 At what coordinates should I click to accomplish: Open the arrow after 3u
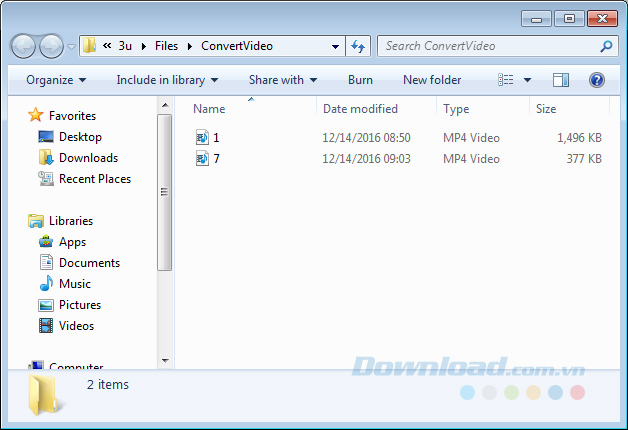pos(144,46)
